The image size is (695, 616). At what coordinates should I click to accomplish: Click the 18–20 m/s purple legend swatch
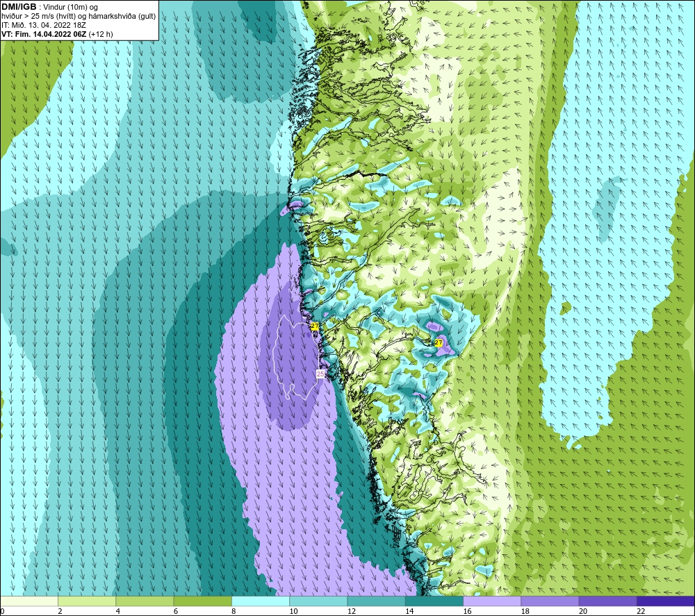550,601
